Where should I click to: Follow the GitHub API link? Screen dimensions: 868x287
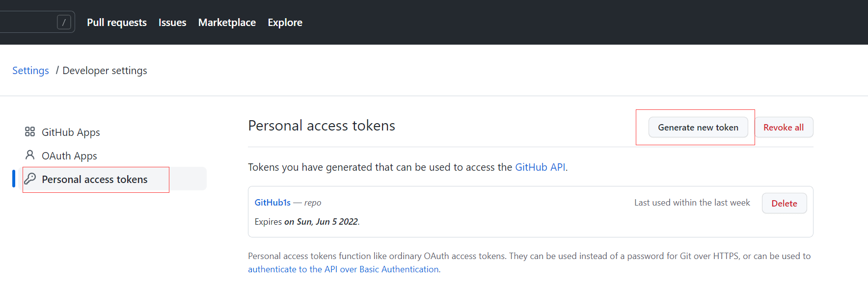(x=540, y=167)
